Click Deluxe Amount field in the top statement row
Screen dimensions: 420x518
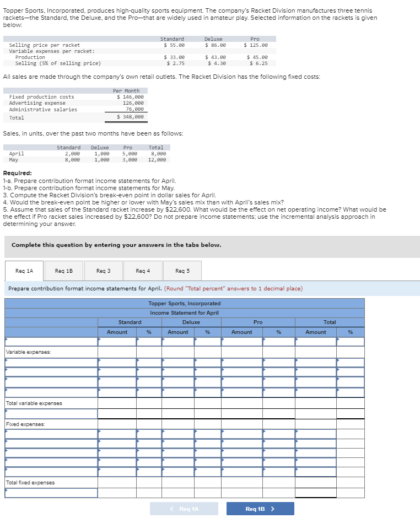(178, 342)
